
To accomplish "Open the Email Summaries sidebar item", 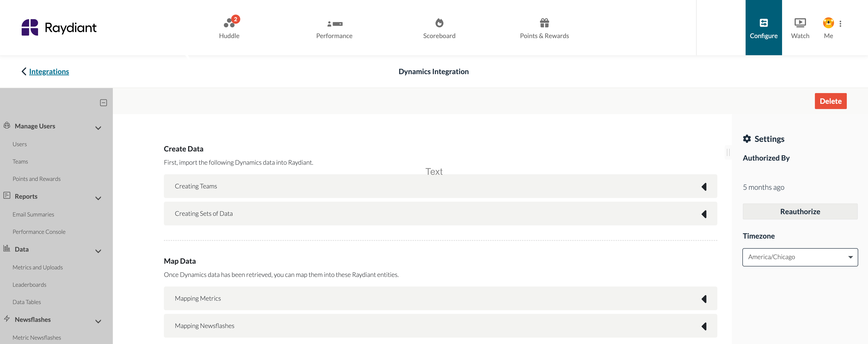I will tap(33, 214).
